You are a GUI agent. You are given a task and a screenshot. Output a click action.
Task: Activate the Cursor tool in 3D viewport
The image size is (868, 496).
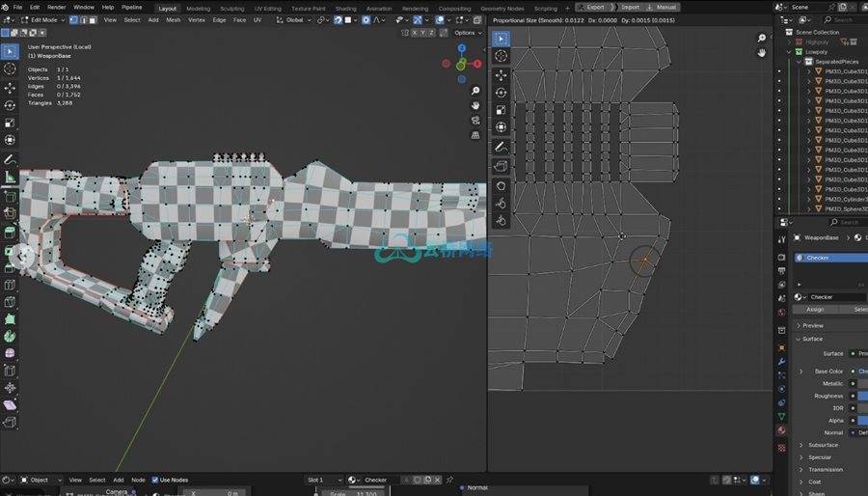[x=10, y=69]
